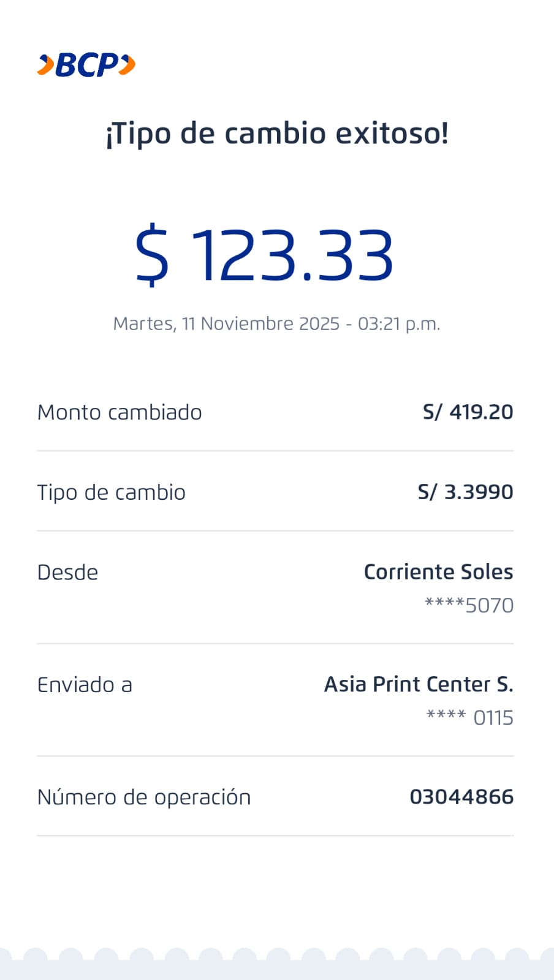Screen dimensions: 554x980
Task: Click the date Martes, 11 Noviembre 2025
Action: (226, 323)
